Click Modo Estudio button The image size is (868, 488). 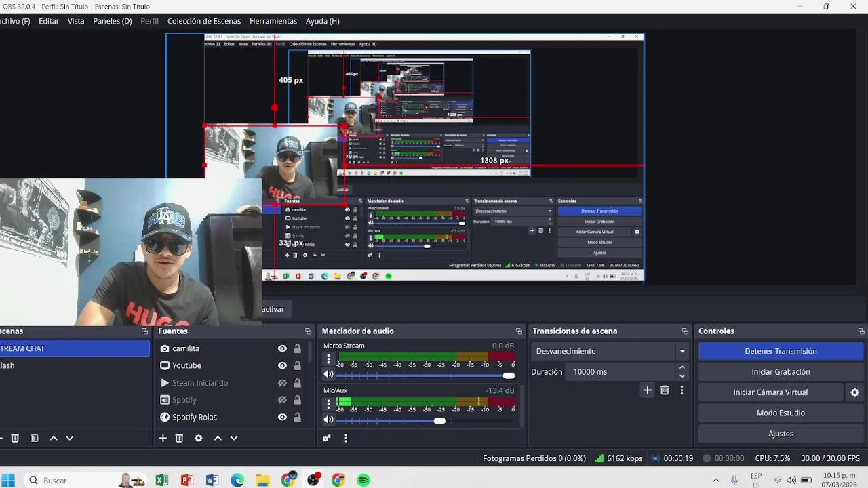(781, 413)
